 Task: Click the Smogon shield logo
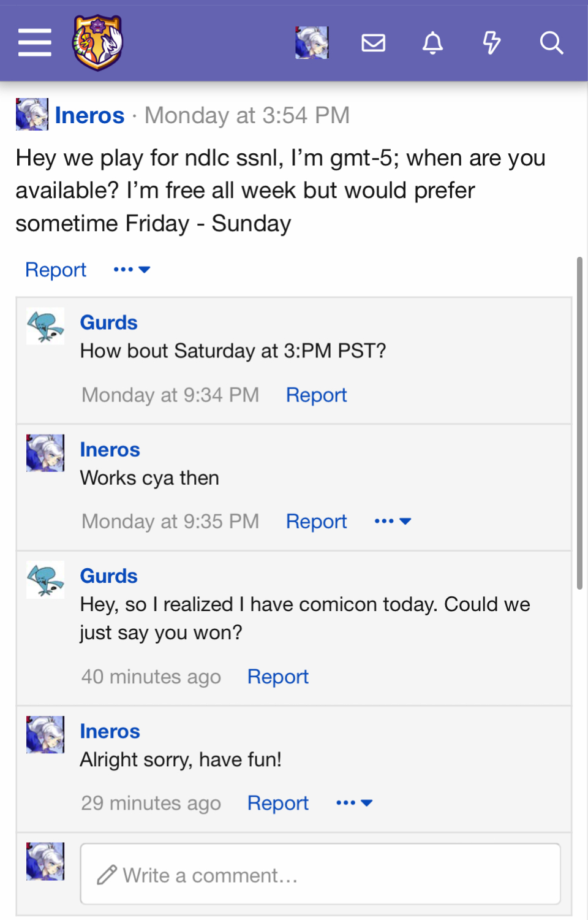pyautogui.click(x=98, y=42)
